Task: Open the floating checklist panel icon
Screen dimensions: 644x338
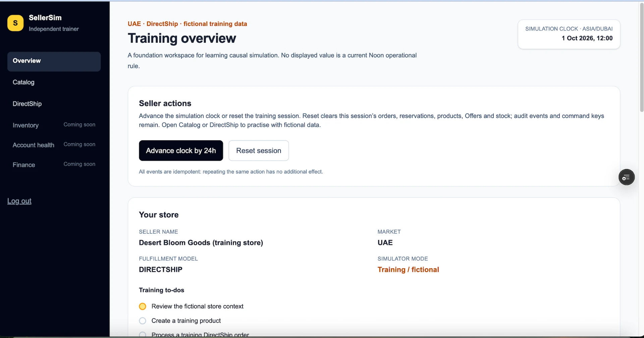Action: coord(626,177)
